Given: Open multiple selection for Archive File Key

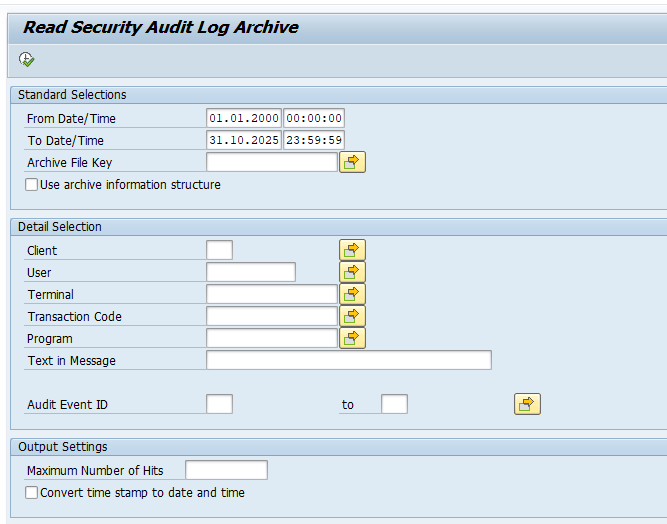Looking at the screenshot, I should [x=352, y=162].
